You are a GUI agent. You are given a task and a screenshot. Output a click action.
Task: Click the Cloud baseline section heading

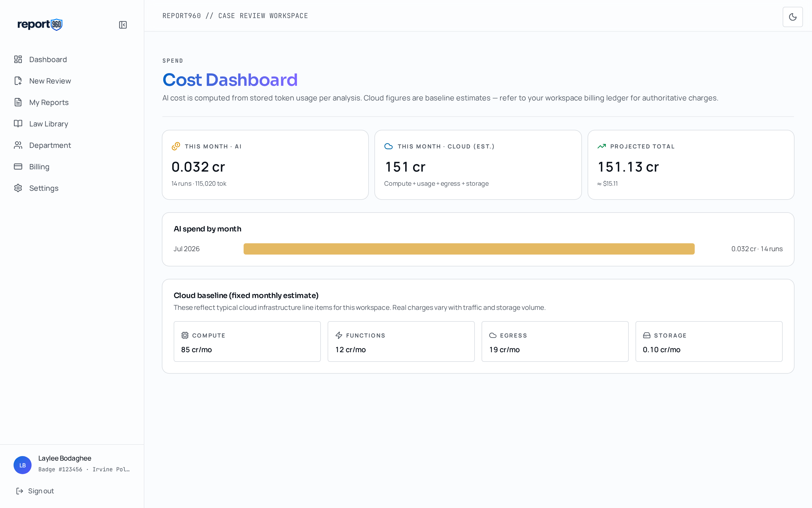[x=246, y=295]
